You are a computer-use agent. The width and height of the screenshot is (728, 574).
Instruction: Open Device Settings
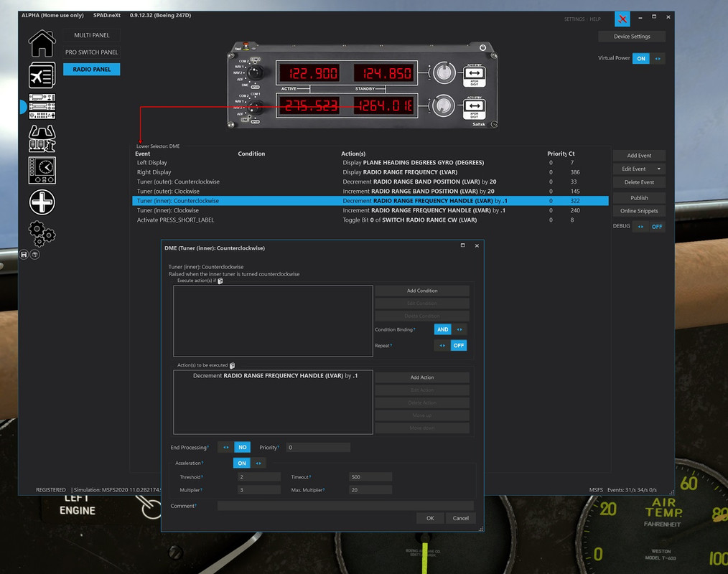(x=631, y=36)
